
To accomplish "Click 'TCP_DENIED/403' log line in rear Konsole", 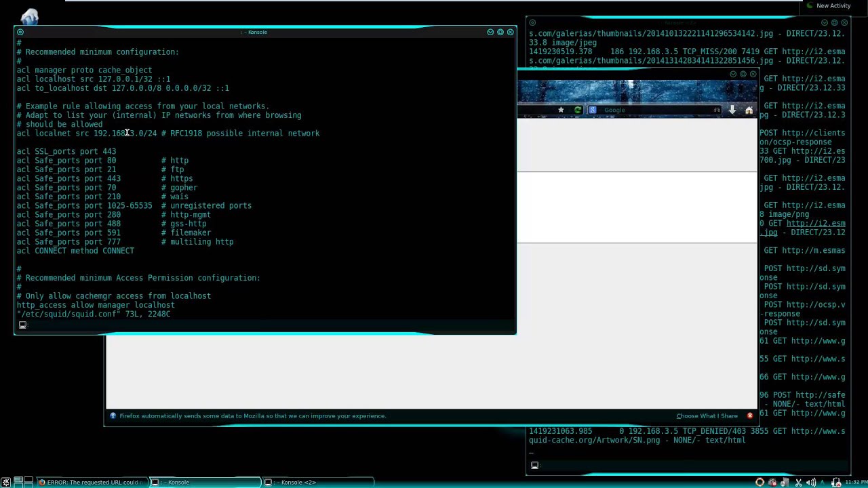I will (x=687, y=431).
